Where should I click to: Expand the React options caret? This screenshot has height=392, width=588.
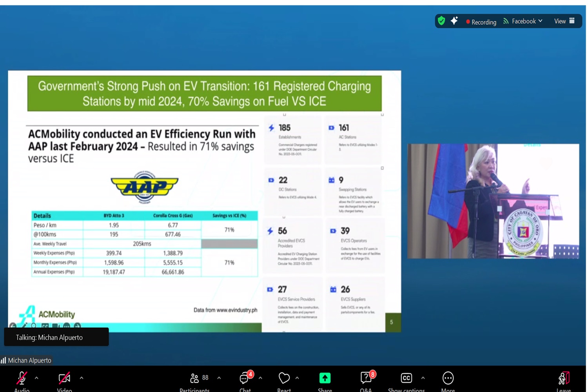click(297, 378)
